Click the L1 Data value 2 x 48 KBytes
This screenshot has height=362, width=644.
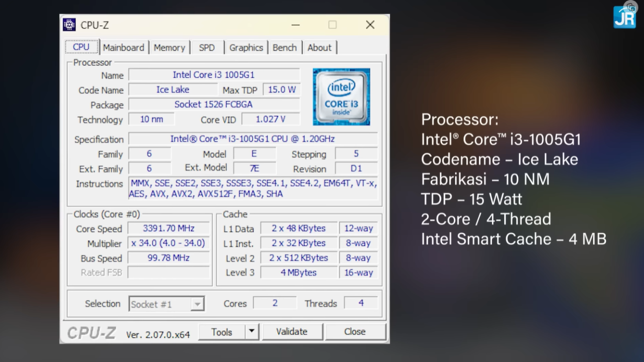point(299,228)
